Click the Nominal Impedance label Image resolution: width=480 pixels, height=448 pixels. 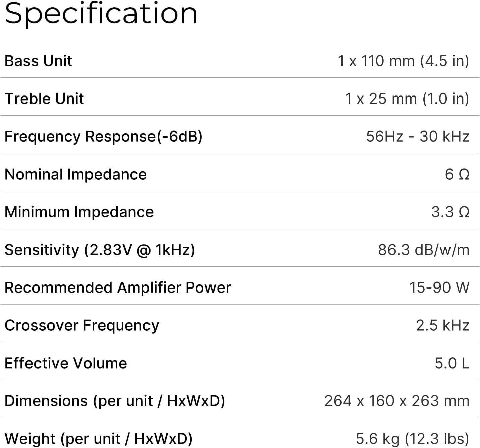pos(76,174)
